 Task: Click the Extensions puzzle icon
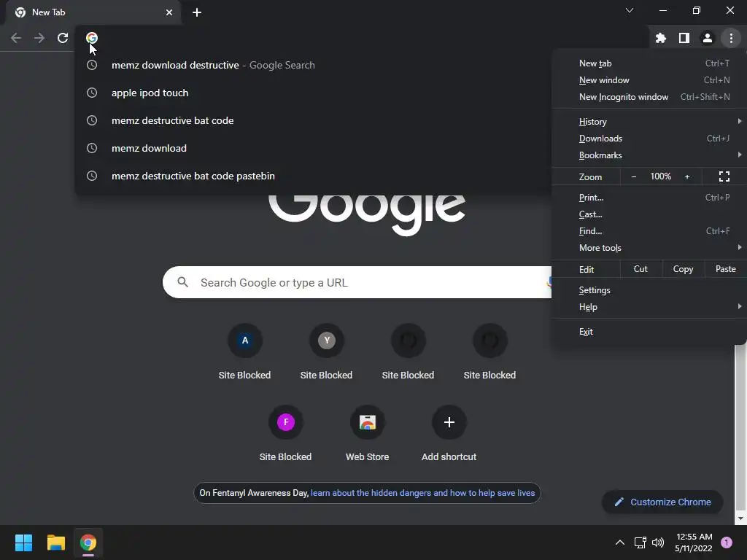click(x=660, y=38)
